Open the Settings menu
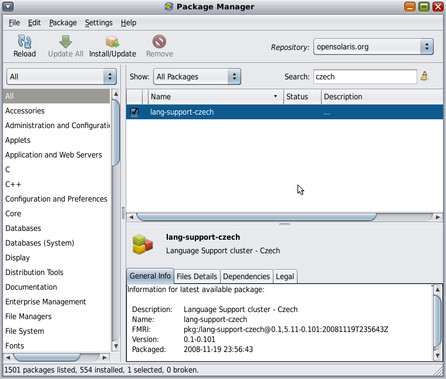 pyautogui.click(x=98, y=23)
